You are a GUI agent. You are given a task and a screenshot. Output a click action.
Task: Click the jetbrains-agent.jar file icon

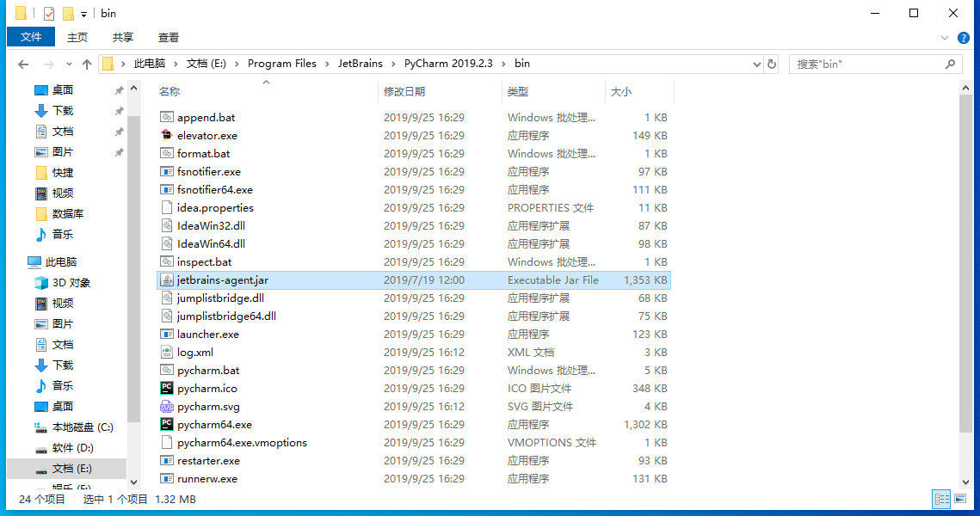[x=166, y=279]
